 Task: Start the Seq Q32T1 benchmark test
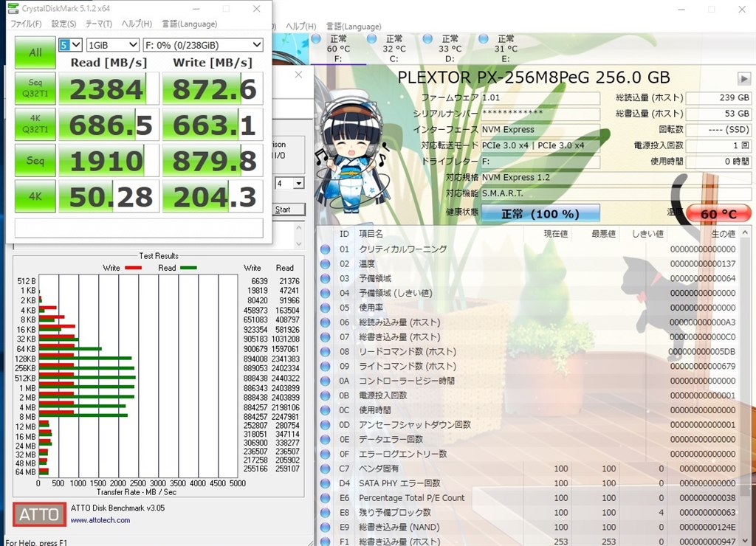click(x=35, y=89)
